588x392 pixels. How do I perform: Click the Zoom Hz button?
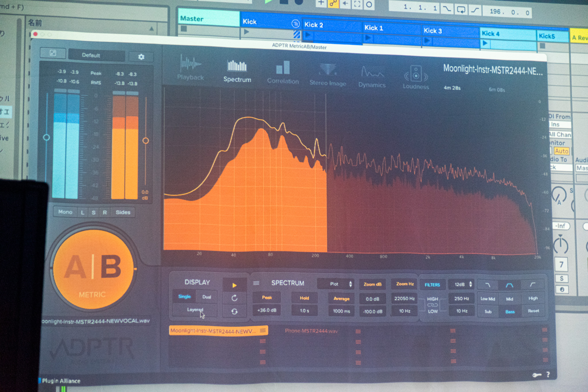click(x=405, y=284)
